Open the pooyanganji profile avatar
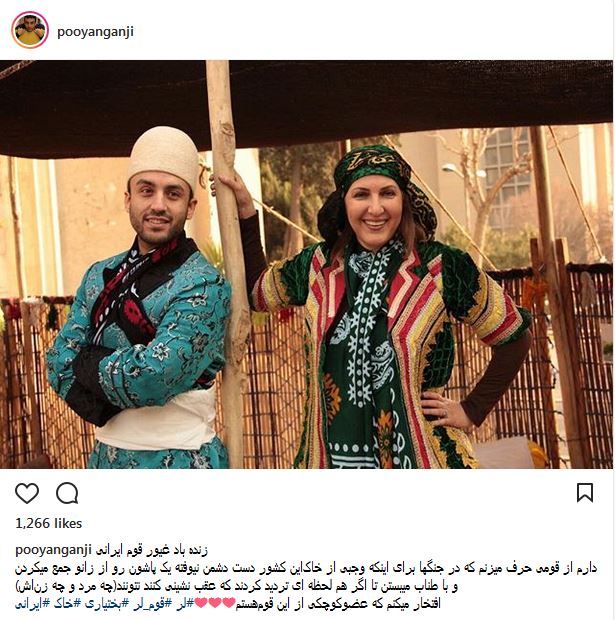 click(x=30, y=30)
